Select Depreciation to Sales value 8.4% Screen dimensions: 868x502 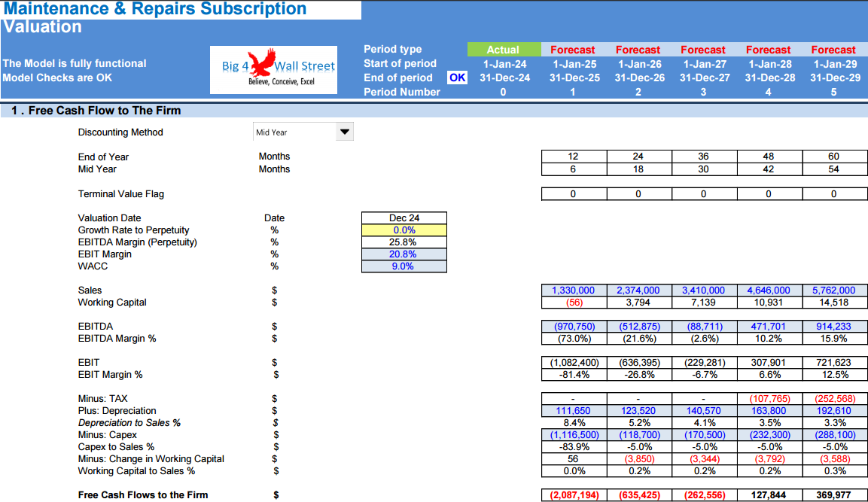pyautogui.click(x=574, y=423)
